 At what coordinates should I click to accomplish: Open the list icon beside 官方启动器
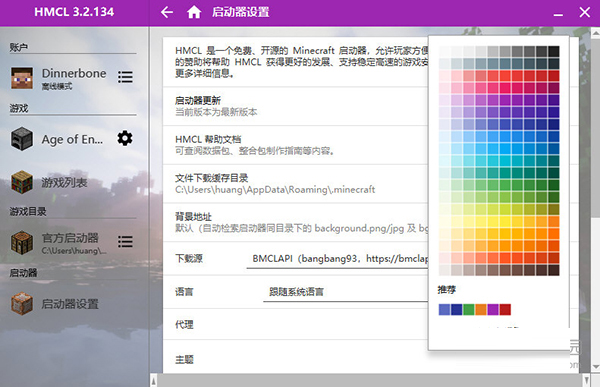click(125, 242)
